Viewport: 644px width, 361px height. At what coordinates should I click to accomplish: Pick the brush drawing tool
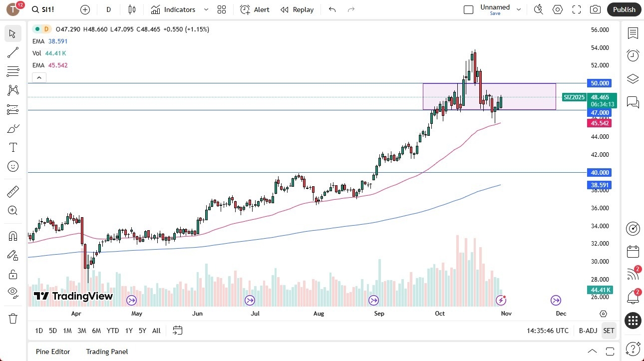click(x=13, y=128)
